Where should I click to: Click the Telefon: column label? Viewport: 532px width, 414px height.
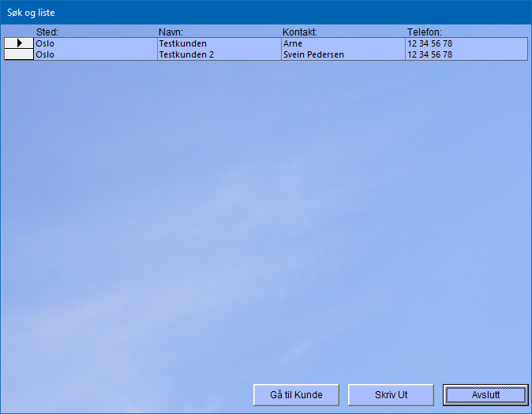(x=425, y=32)
